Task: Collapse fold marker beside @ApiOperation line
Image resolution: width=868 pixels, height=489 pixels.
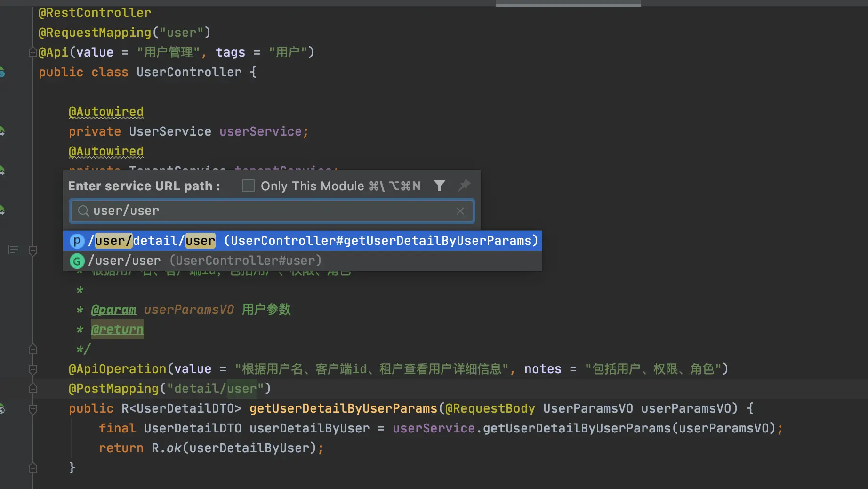Action: (x=33, y=369)
